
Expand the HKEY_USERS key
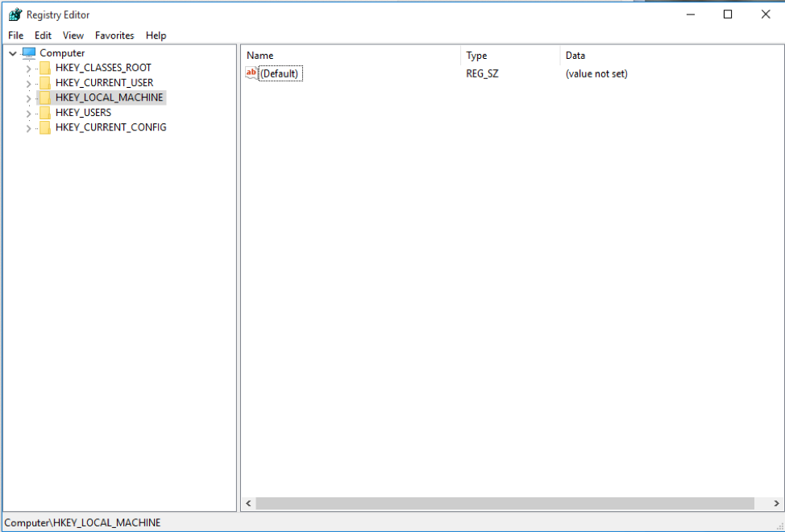point(28,113)
